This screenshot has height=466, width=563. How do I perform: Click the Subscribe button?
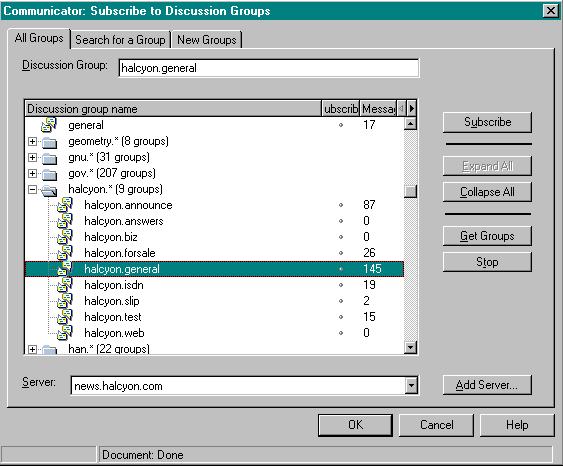click(487, 122)
